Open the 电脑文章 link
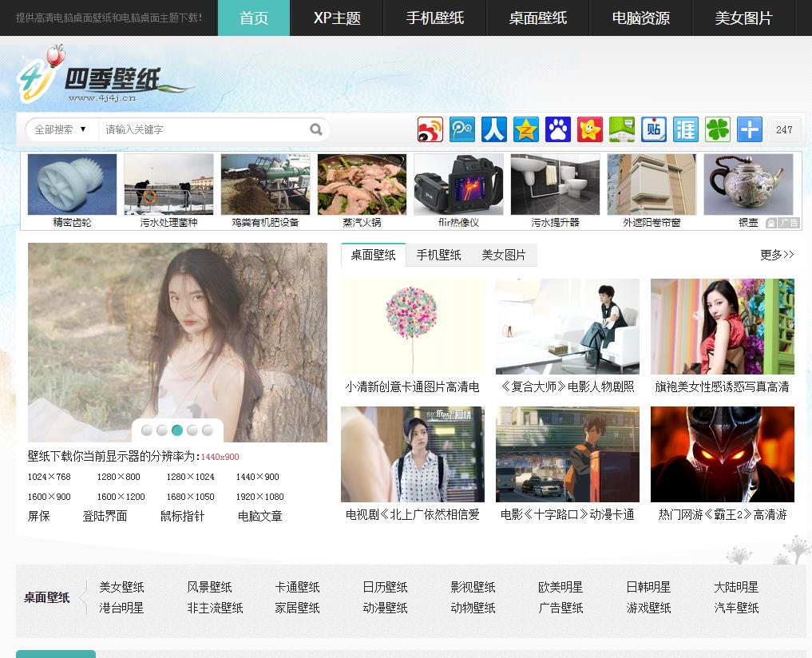 pyautogui.click(x=260, y=516)
